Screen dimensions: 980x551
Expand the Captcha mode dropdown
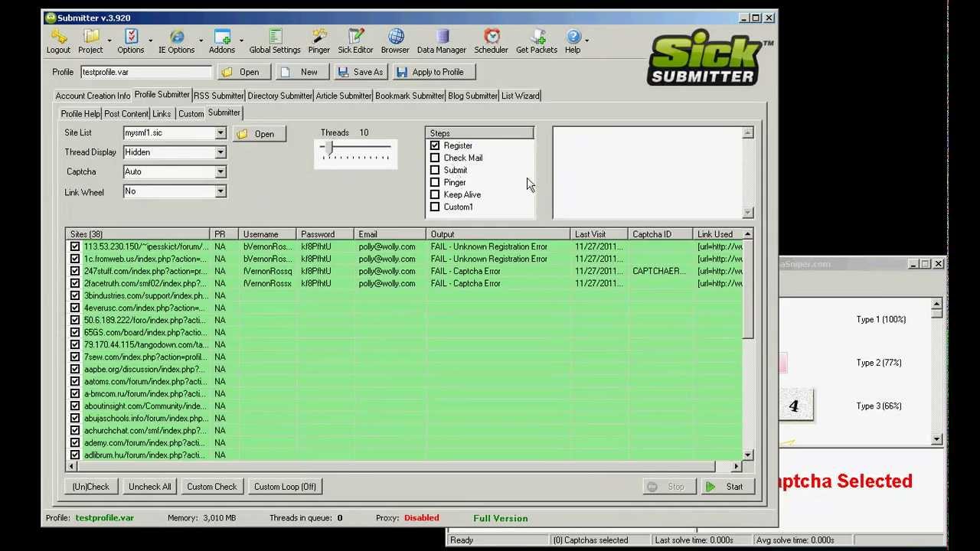[220, 171]
